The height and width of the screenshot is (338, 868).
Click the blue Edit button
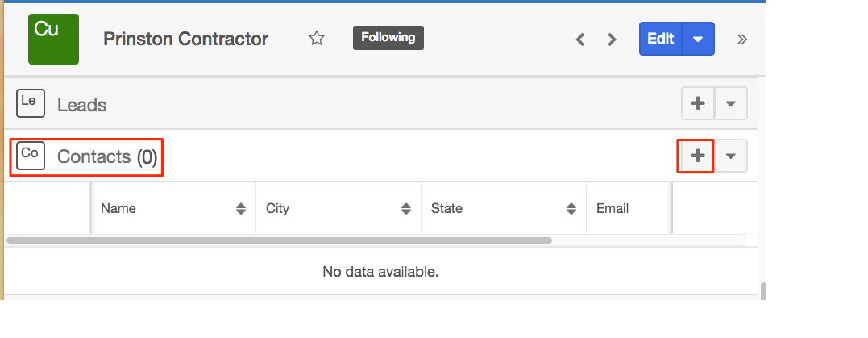pyautogui.click(x=660, y=39)
